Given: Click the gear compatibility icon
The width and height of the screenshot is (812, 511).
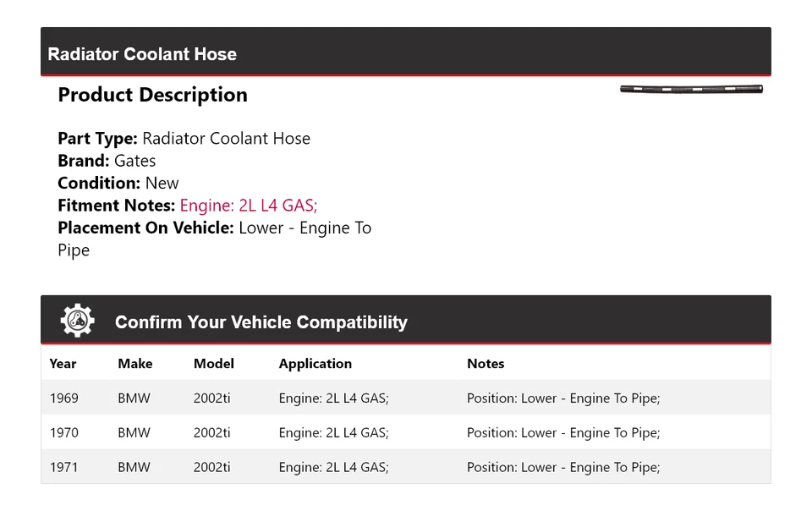Looking at the screenshot, I should click(x=77, y=321).
